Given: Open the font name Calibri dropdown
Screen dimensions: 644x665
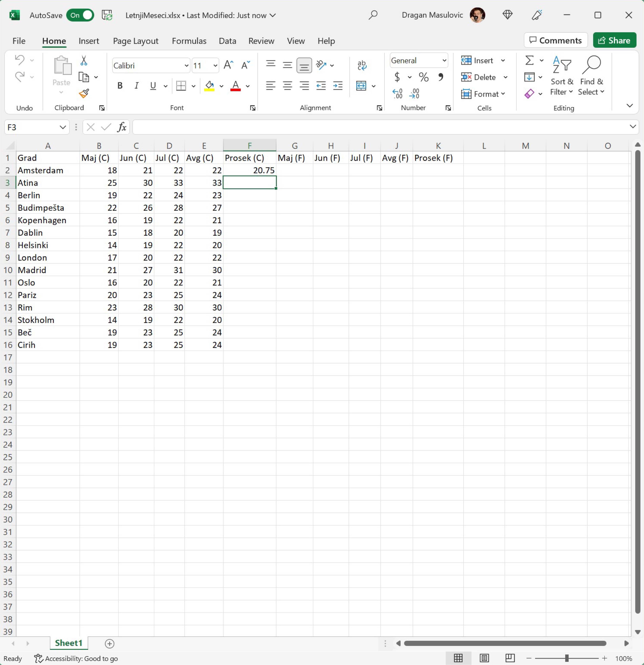Looking at the screenshot, I should pos(186,65).
